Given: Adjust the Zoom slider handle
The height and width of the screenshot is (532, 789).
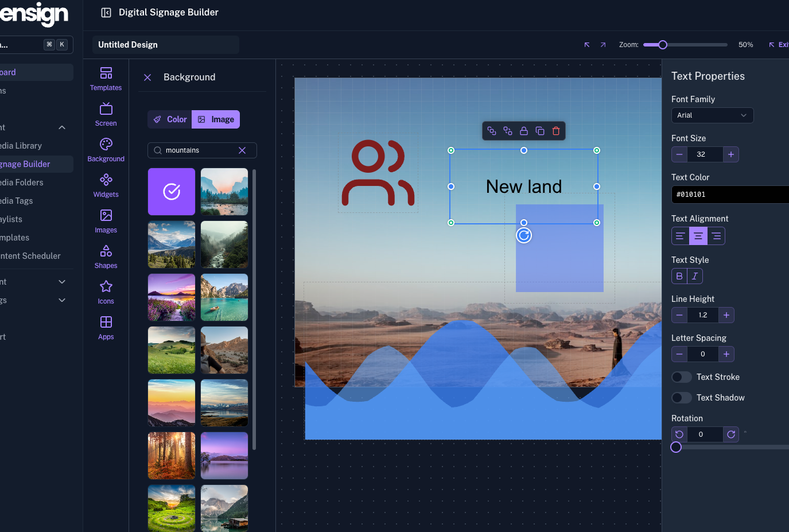Looking at the screenshot, I should 663,44.
